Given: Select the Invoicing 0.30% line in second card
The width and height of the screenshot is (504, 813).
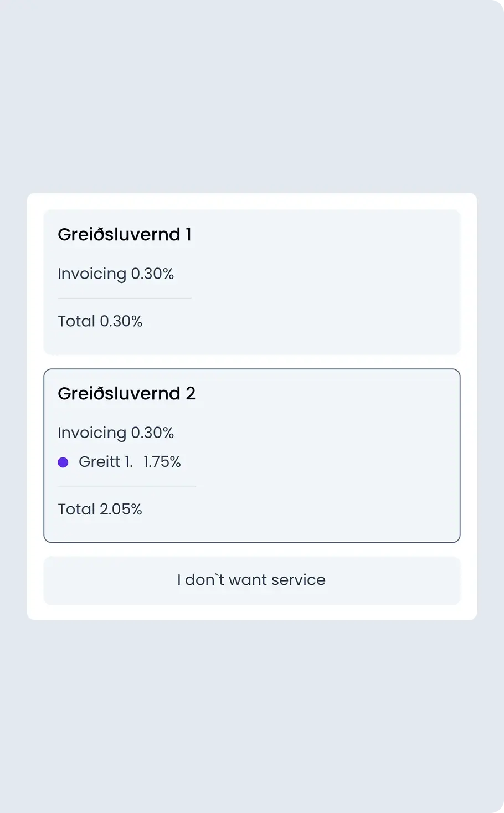Looking at the screenshot, I should tap(116, 433).
